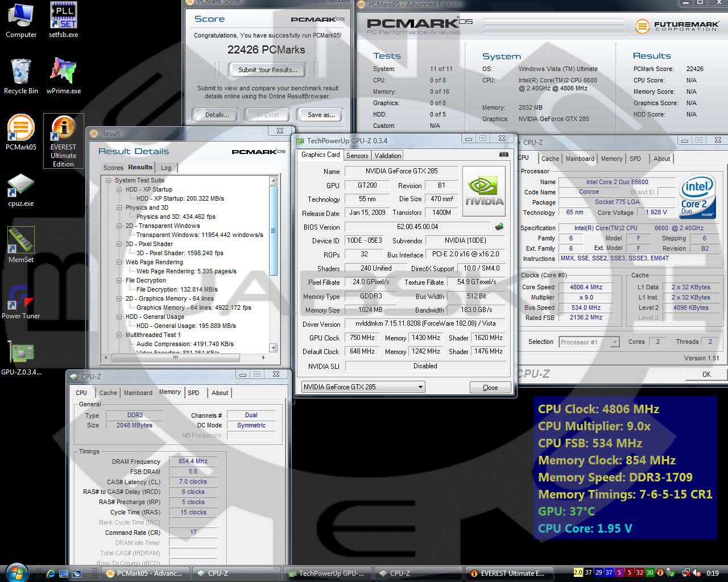Click the volume tray icon
The height and width of the screenshot is (582, 728).
(697, 573)
